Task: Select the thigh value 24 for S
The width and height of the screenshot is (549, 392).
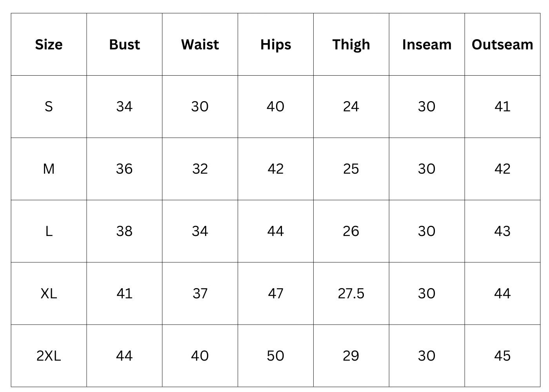Action: coord(351,106)
